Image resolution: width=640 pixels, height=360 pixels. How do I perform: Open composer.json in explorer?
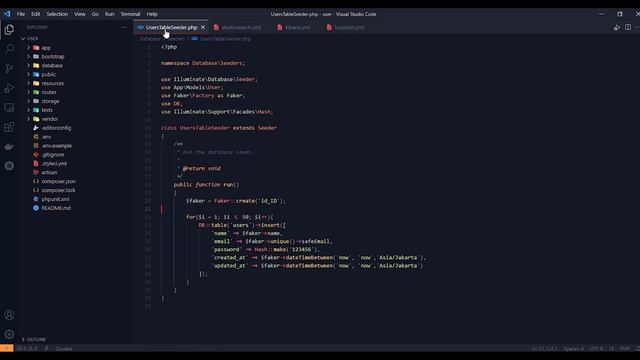58,181
